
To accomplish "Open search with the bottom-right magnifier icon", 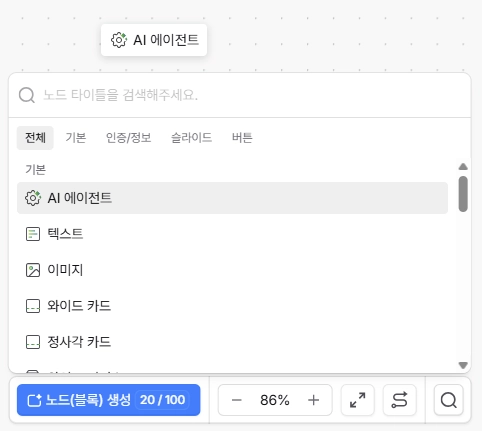I will [x=449, y=400].
